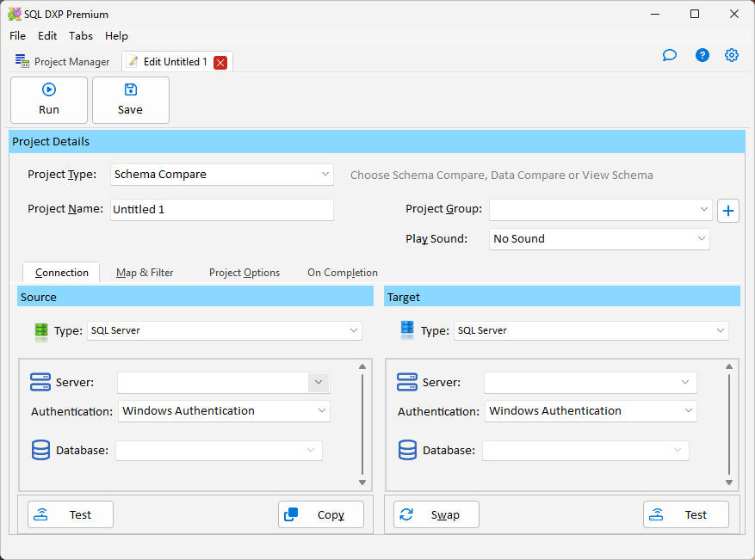Switch to the Project Manager tab

(63, 62)
